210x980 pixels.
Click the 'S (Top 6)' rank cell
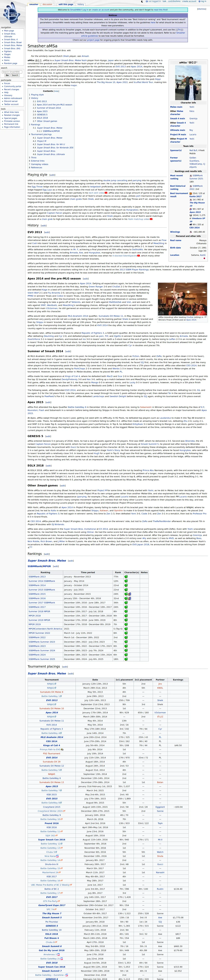118,629
